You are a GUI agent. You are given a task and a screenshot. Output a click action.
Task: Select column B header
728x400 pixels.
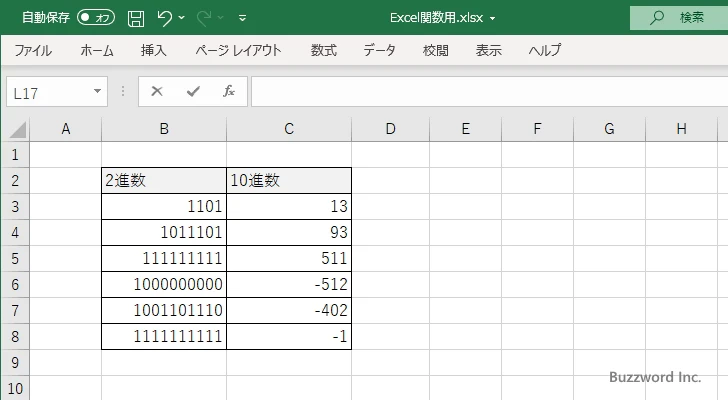click(164, 129)
